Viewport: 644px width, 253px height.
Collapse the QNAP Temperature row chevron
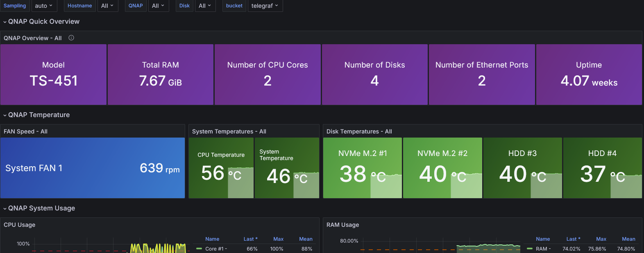pyautogui.click(x=5, y=115)
